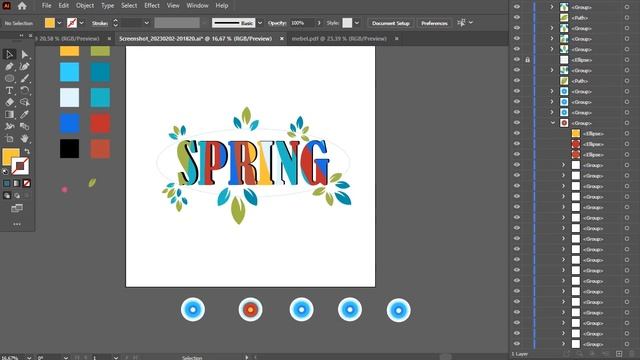
Task: Collapse the expanded red-circle Group
Action: (x=552, y=123)
